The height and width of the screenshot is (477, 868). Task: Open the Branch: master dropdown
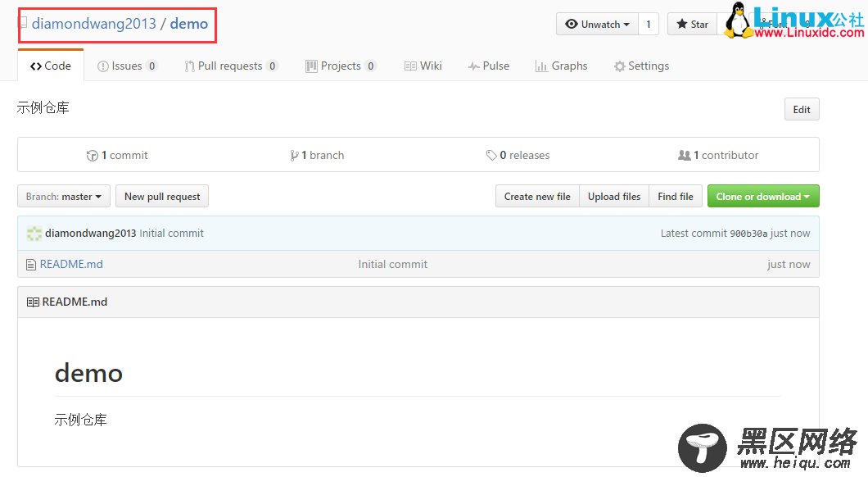tap(64, 196)
